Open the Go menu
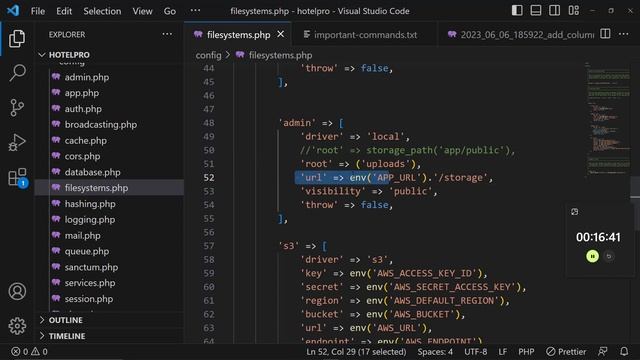Viewport: 640px width, 360px height. (170, 11)
